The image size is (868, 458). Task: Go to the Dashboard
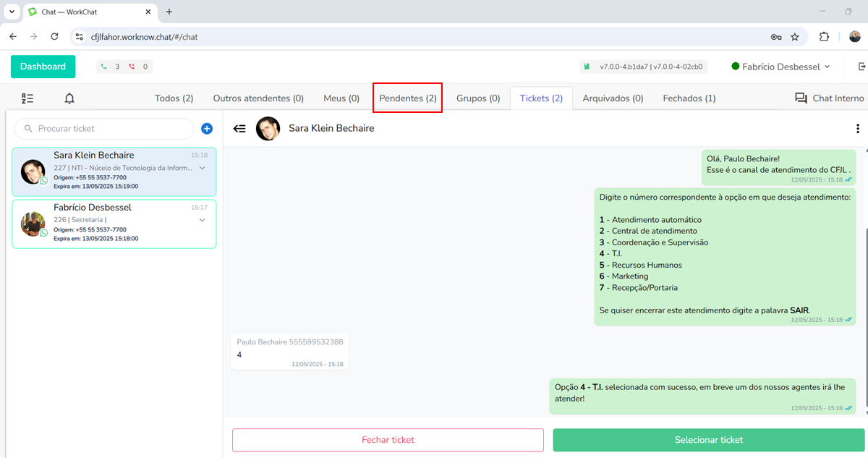click(43, 67)
